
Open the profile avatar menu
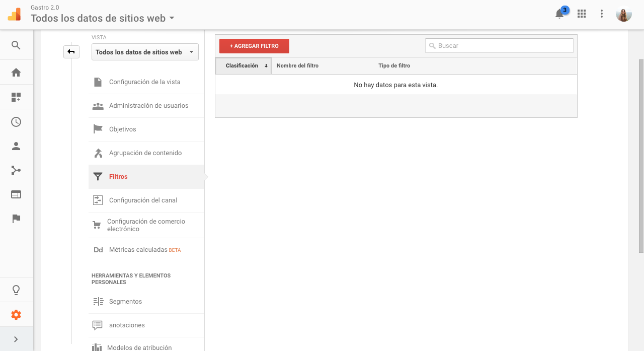point(623,14)
